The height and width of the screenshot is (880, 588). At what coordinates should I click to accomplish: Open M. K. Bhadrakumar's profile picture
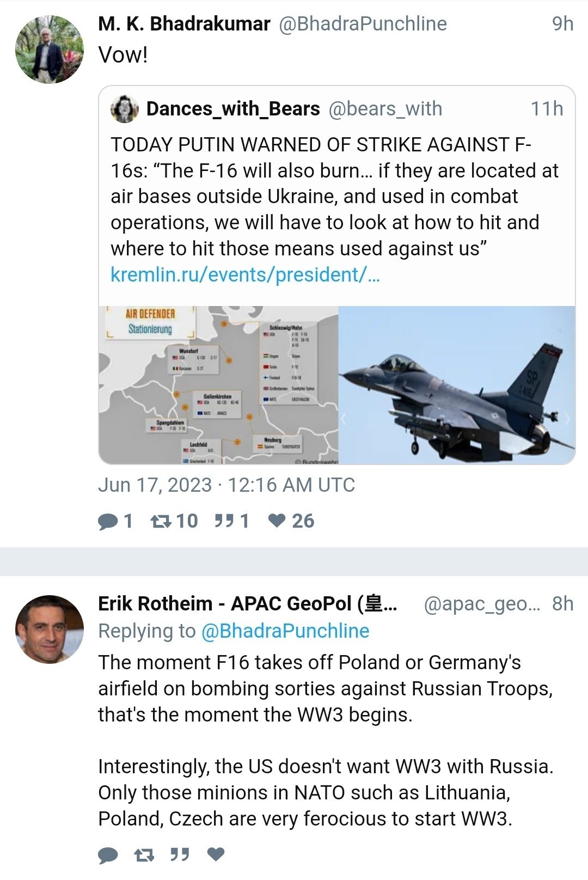pos(50,50)
